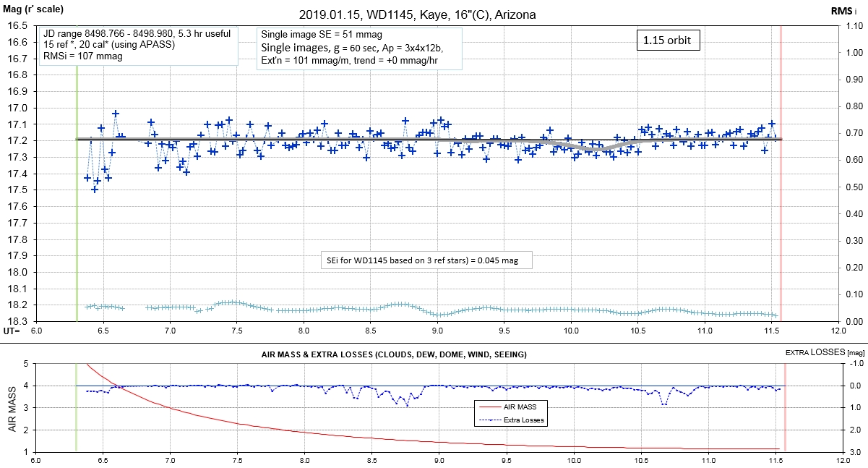Click 11.5 on the magnitude chart's UT axis
This screenshot has height=468, width=868.
[x=770, y=331]
